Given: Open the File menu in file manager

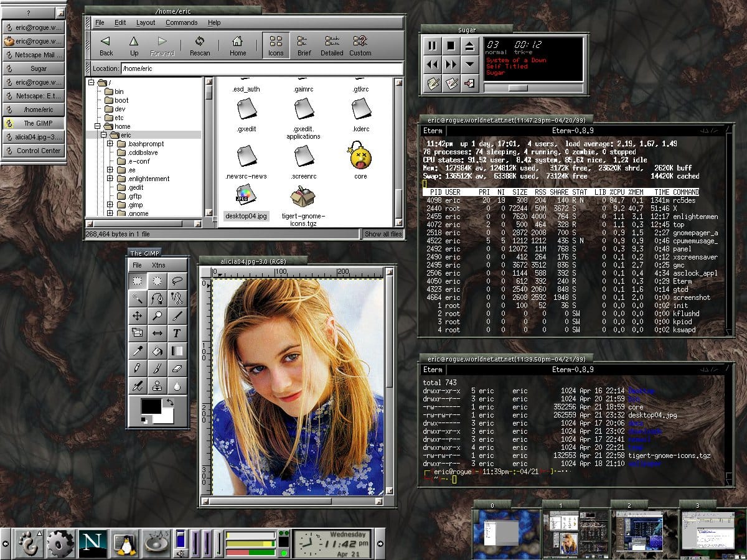Looking at the screenshot, I should pyautogui.click(x=100, y=22).
